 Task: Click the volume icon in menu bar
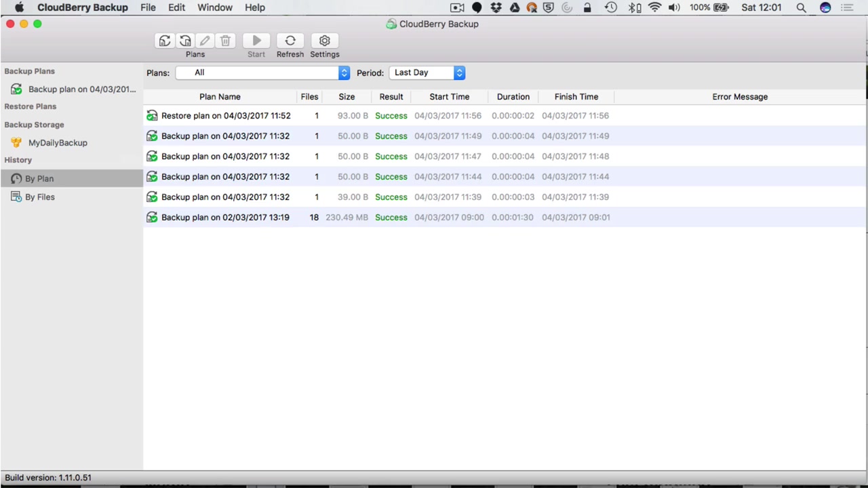(674, 7)
